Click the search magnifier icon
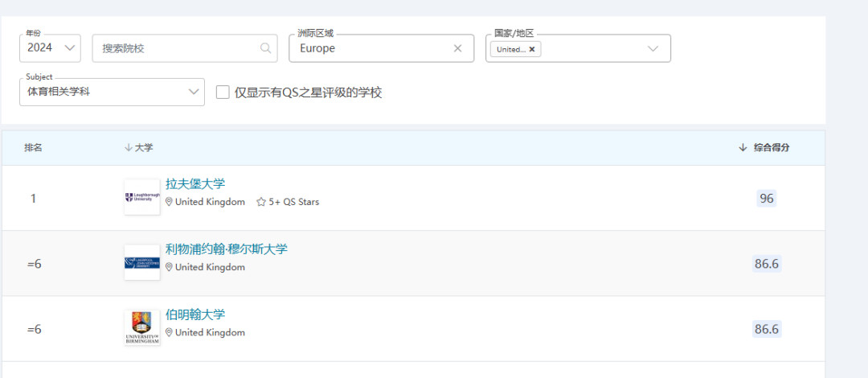The width and height of the screenshot is (868, 378). pos(266,48)
